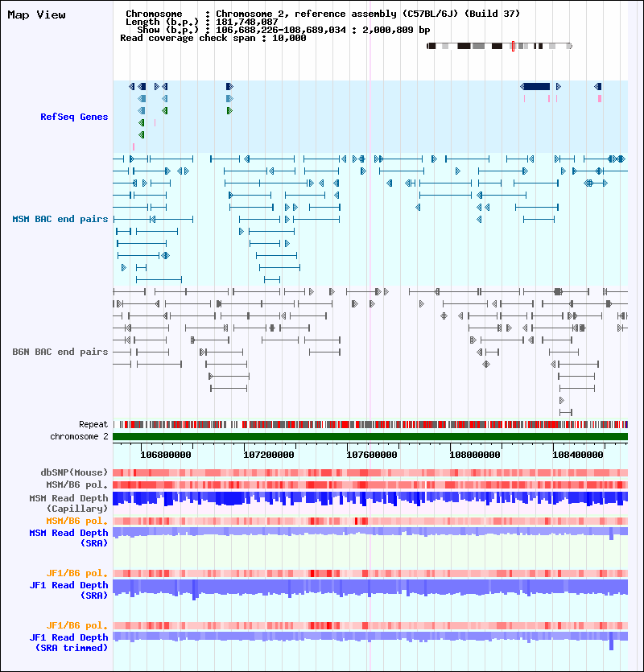Image resolution: width=644 pixels, height=672 pixels.
Task: Click the Chromosome 2 reference assembly title line
Action: coord(323,14)
